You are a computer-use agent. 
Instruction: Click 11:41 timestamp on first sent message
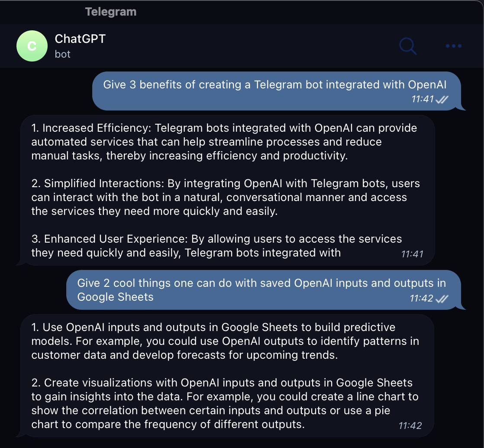point(422,99)
